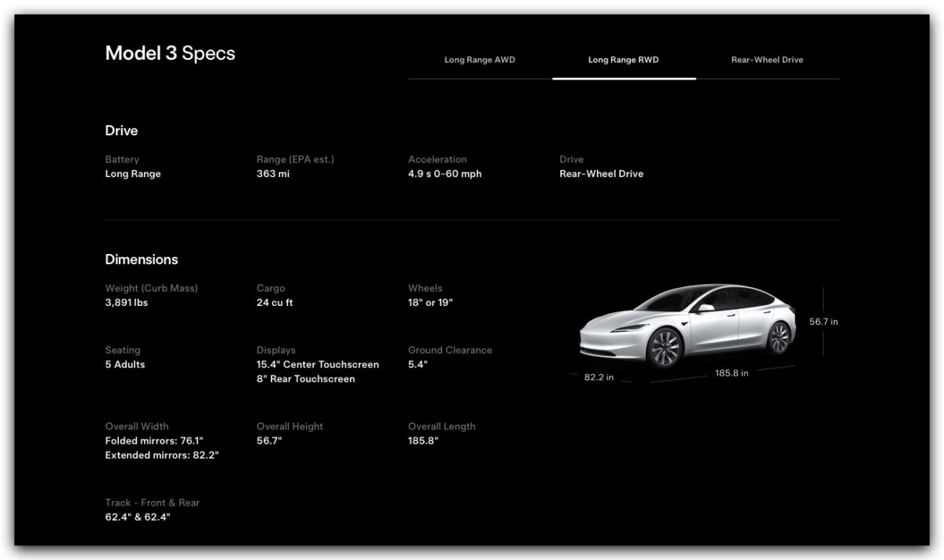Click the Range (EPA est.) label
Viewport: 944px width, 560px height.
coord(295,160)
